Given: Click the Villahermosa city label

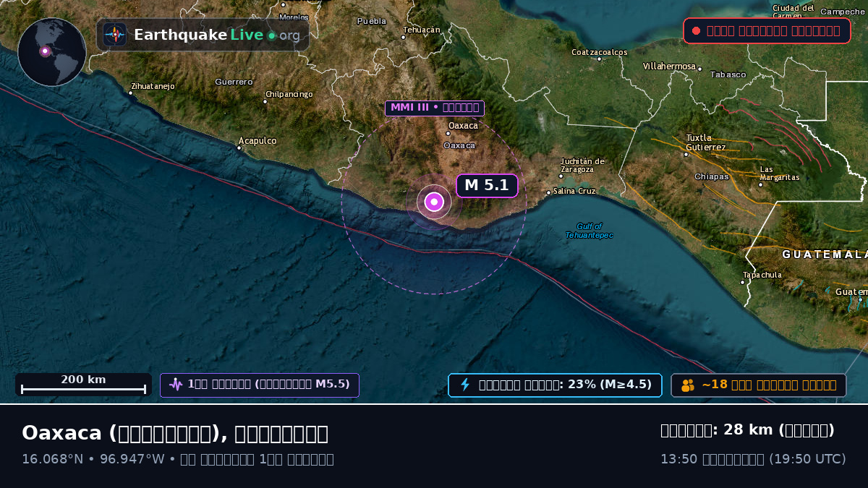Looking at the screenshot, I should [669, 67].
